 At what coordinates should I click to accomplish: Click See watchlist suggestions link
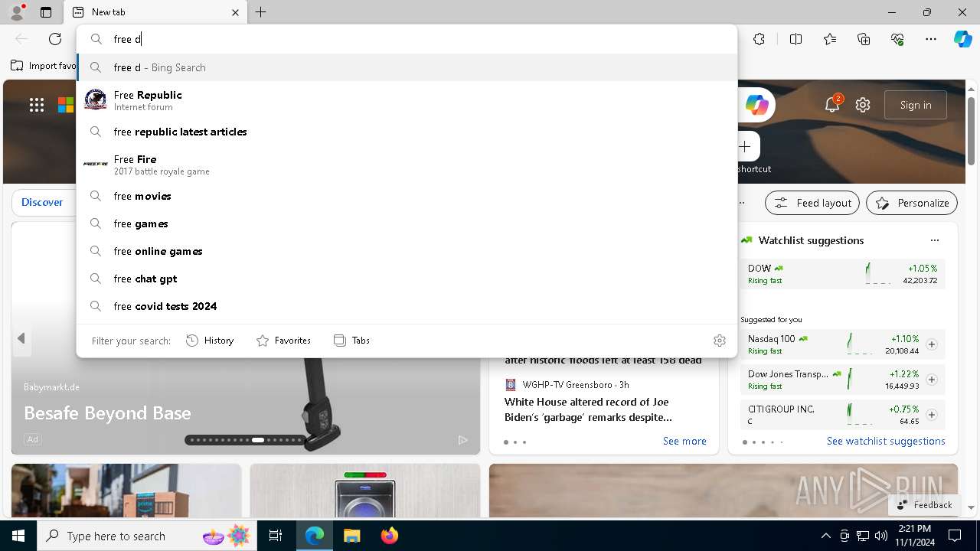(886, 442)
